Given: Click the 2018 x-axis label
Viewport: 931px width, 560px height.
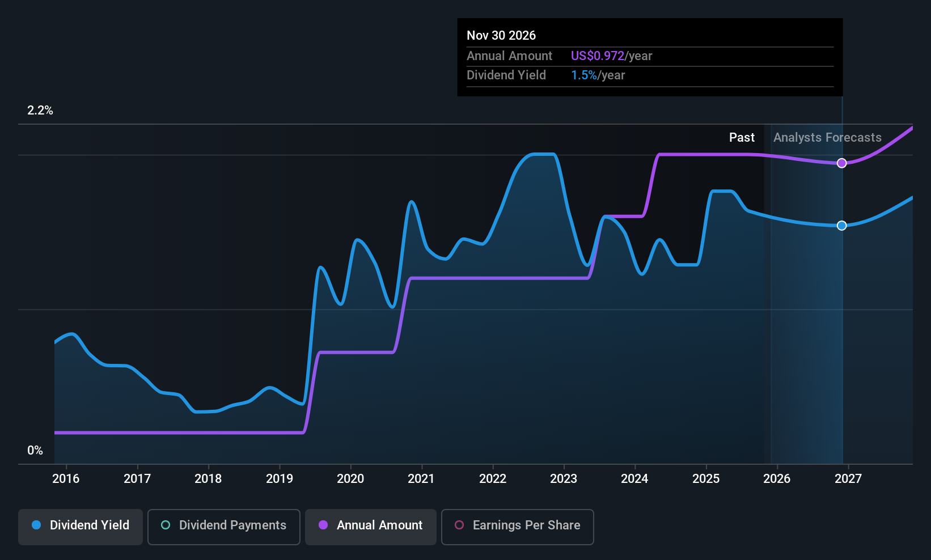Looking at the screenshot, I should tap(208, 479).
